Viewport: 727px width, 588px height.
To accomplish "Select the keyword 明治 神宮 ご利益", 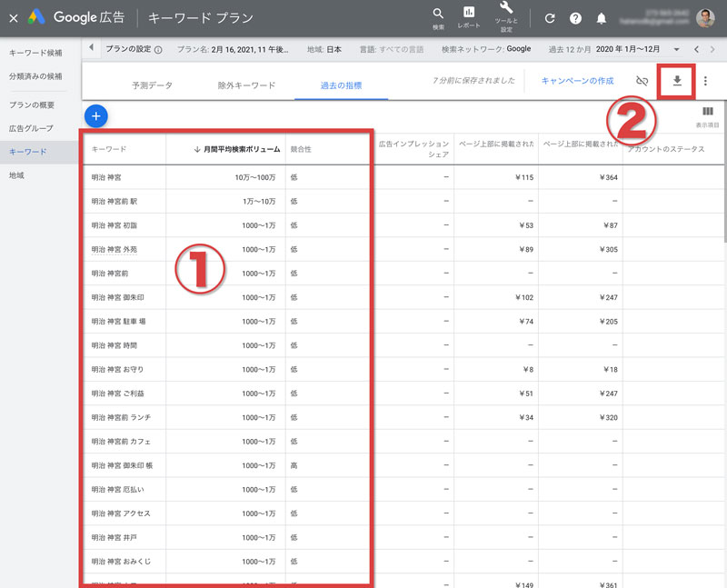I will pyautogui.click(x=118, y=394).
